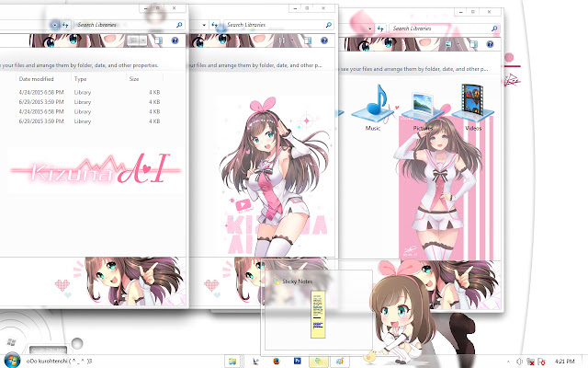Click the search magnifier in left Libraries window

tap(179, 25)
